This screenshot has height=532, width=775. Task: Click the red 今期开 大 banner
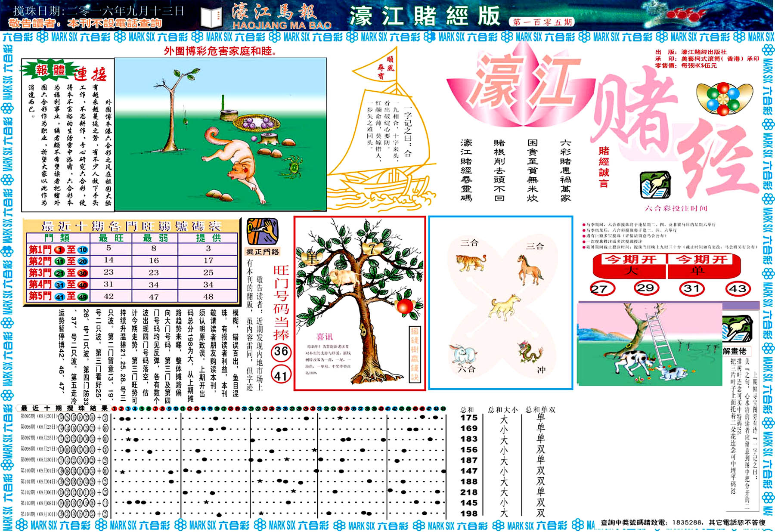pos(630,265)
